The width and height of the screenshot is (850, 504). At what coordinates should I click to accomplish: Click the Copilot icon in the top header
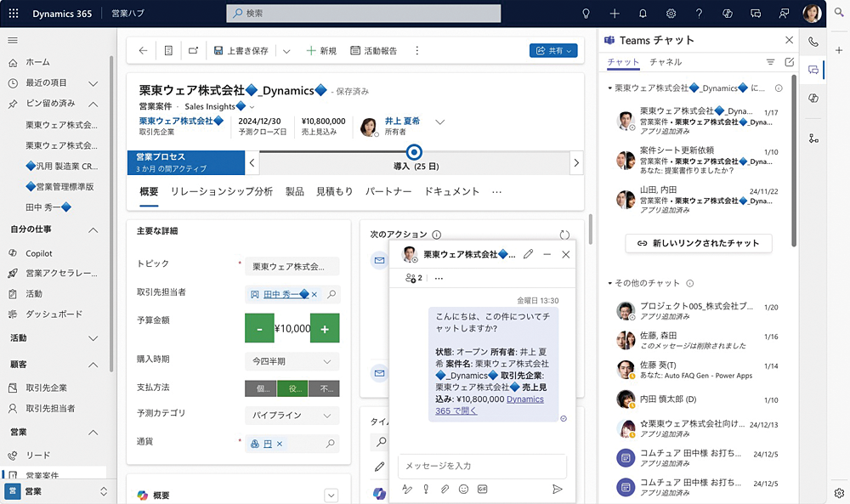tap(727, 14)
